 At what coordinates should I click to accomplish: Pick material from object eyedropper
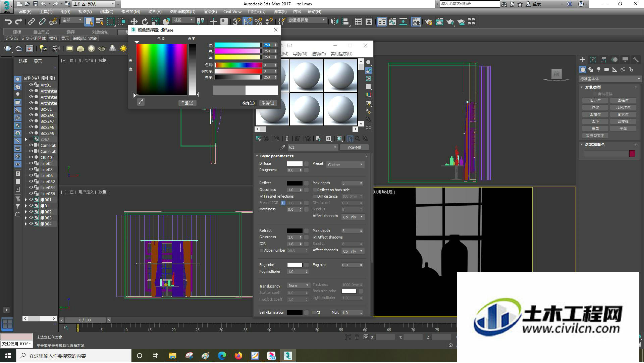click(283, 147)
